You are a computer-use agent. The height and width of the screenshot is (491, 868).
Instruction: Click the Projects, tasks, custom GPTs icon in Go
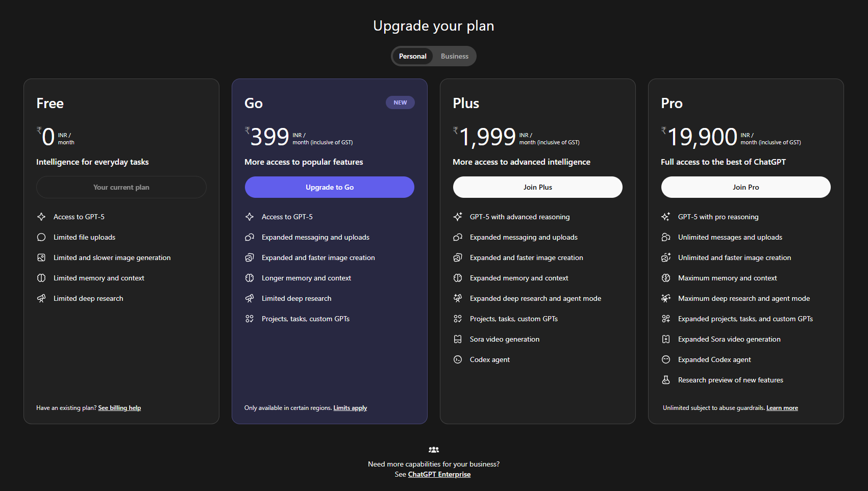click(250, 319)
